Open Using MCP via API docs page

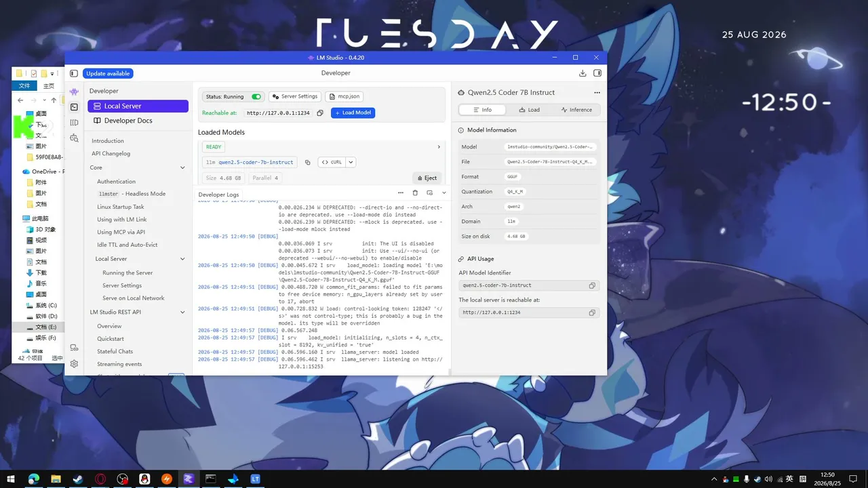point(121,232)
